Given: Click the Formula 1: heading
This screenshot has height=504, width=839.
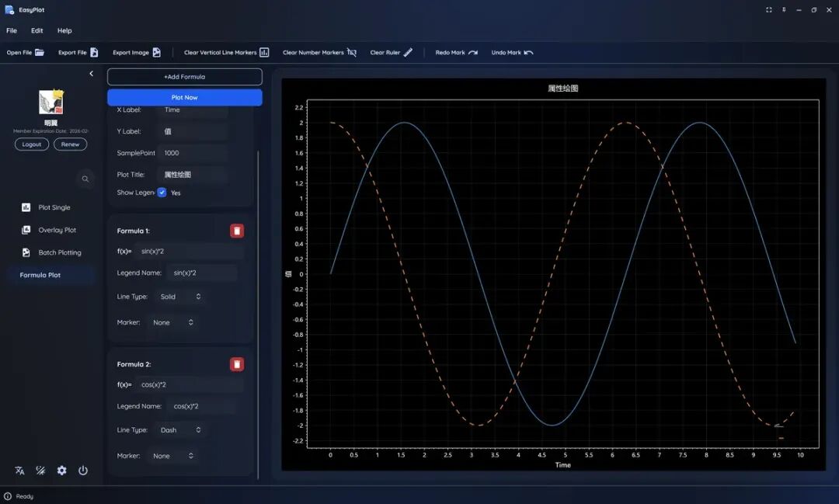Looking at the screenshot, I should (134, 231).
